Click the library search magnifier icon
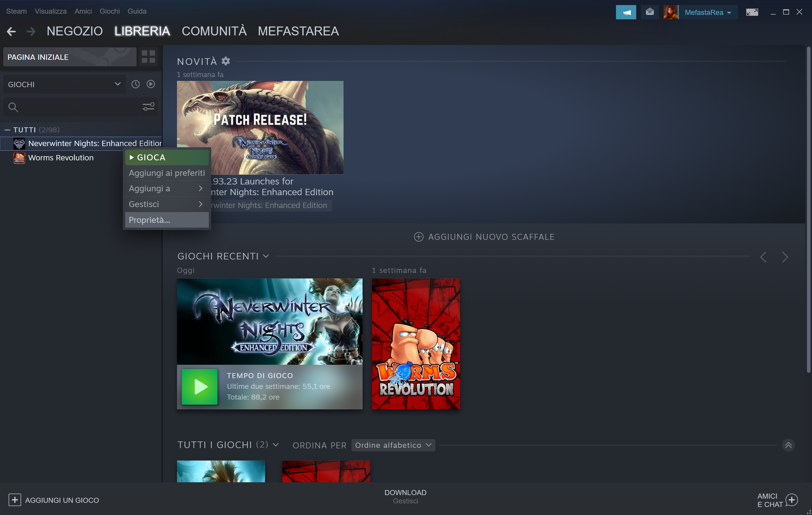This screenshot has width=812, height=515. [x=13, y=107]
